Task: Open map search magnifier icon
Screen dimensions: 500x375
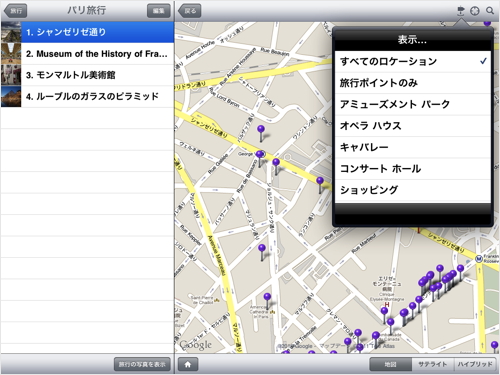Action: (490, 11)
